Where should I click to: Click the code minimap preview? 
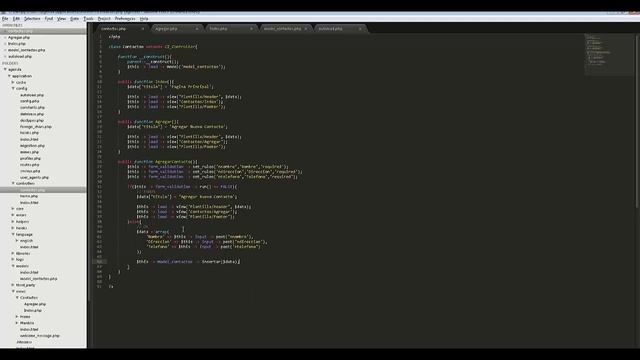coord(609,54)
